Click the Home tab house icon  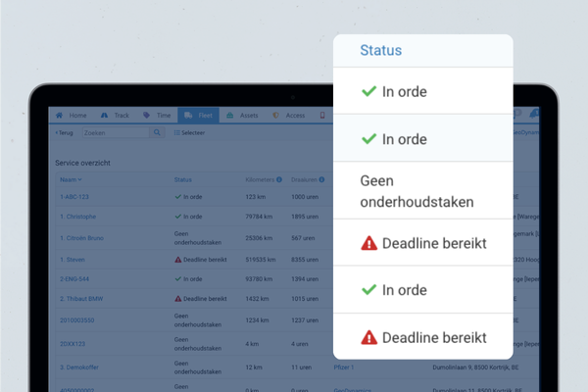click(60, 116)
